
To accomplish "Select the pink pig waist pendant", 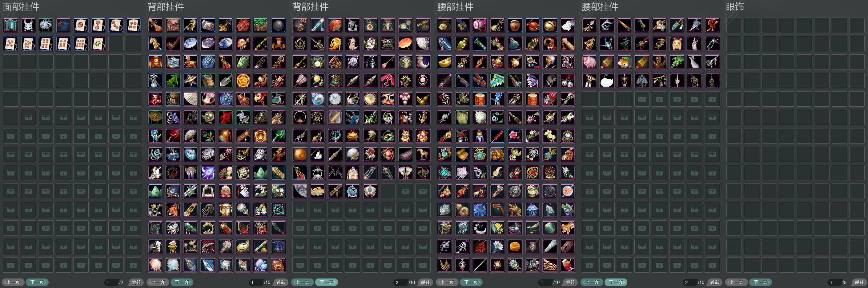I will (x=589, y=62).
